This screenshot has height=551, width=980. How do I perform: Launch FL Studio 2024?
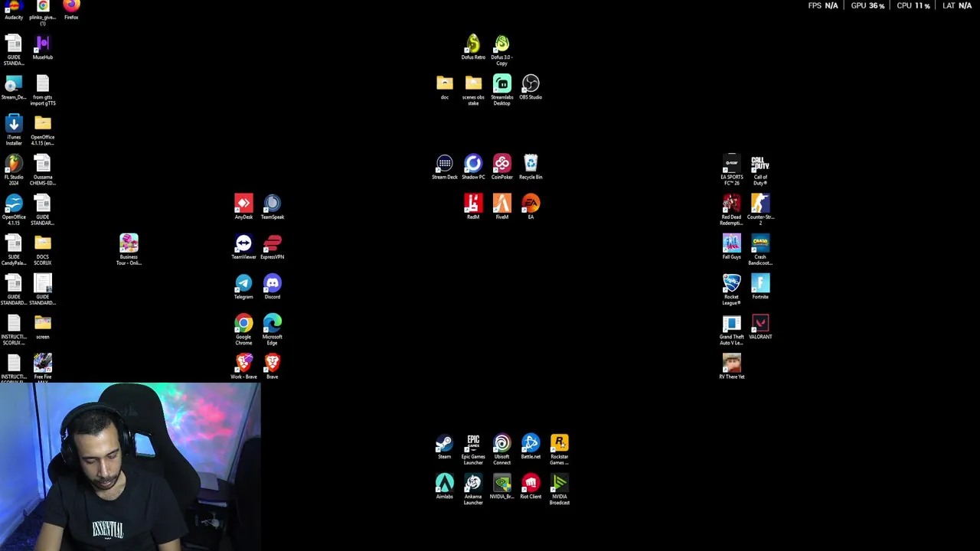[14, 170]
